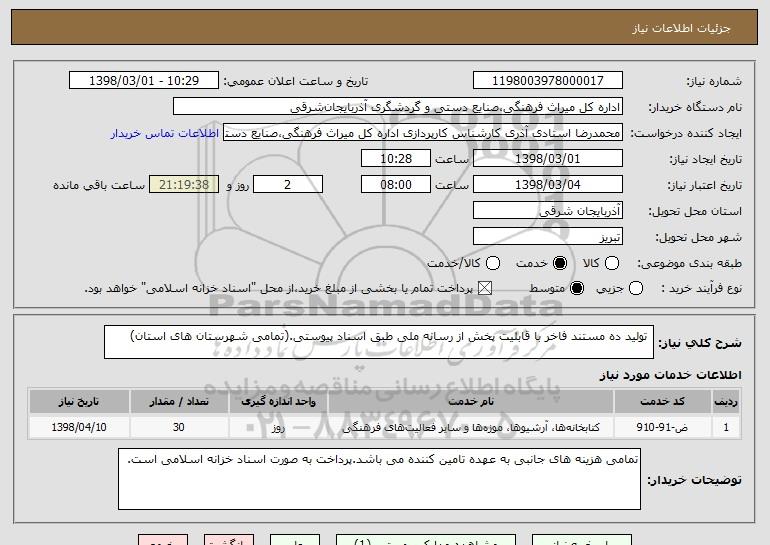Click service code cell ض-91-910
This screenshot has width=770, height=545.
tap(662, 427)
